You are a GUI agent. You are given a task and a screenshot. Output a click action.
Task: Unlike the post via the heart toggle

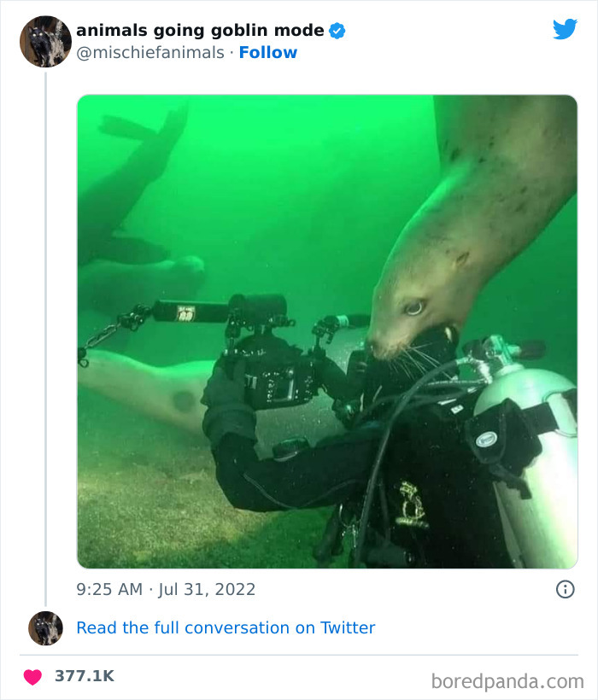point(32,675)
